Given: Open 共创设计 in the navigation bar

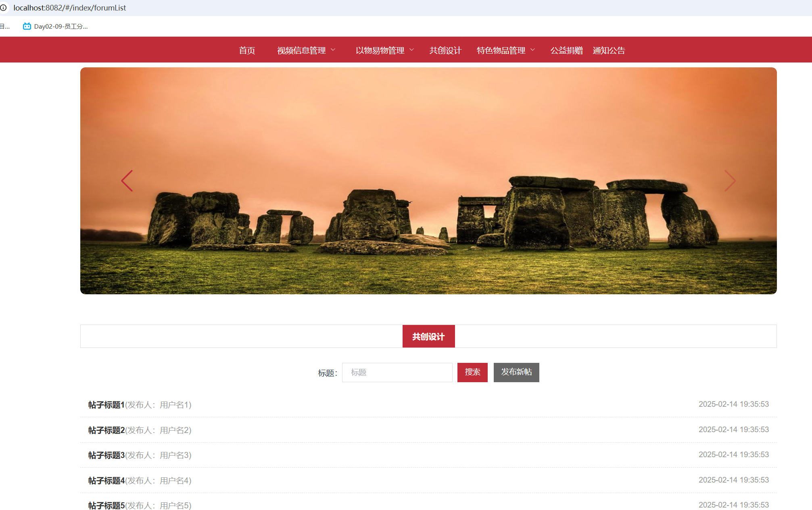Looking at the screenshot, I should click(x=445, y=50).
